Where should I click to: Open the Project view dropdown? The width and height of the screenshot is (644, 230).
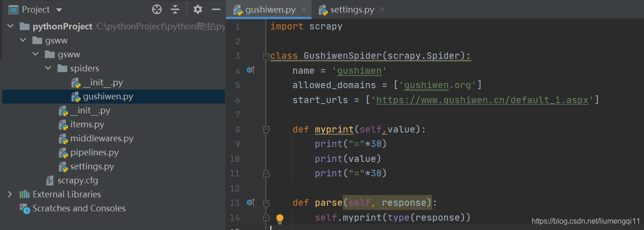pyautogui.click(x=59, y=10)
